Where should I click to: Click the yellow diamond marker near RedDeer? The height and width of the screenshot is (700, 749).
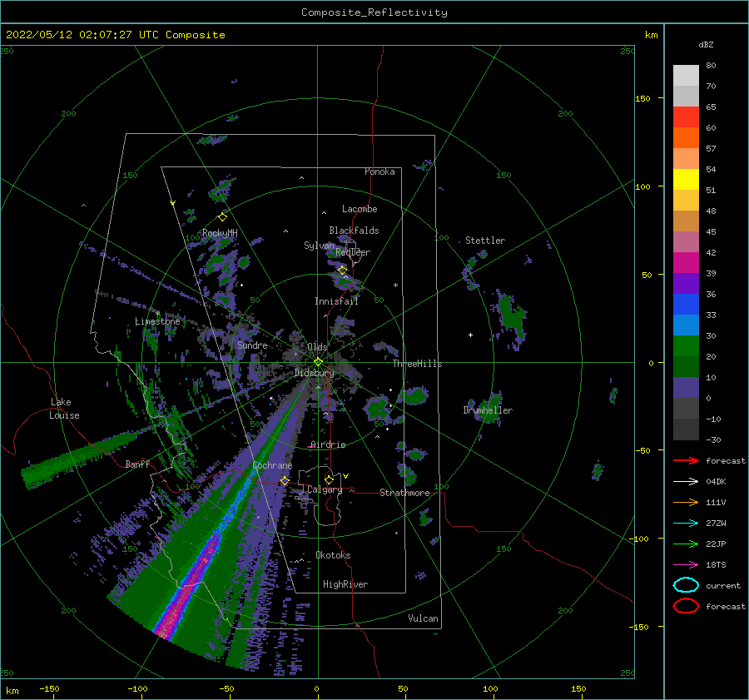(342, 271)
